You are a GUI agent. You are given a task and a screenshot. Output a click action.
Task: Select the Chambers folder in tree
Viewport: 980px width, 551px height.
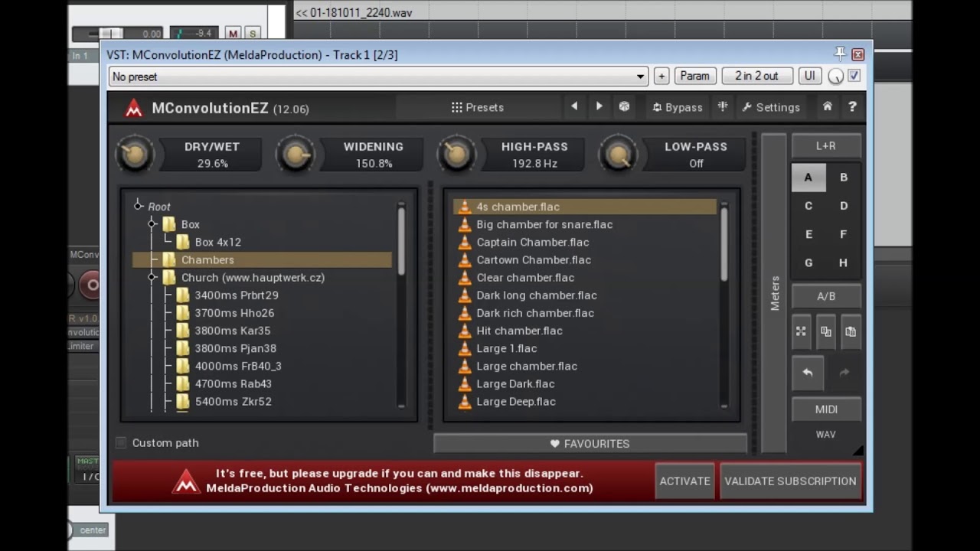(x=262, y=259)
